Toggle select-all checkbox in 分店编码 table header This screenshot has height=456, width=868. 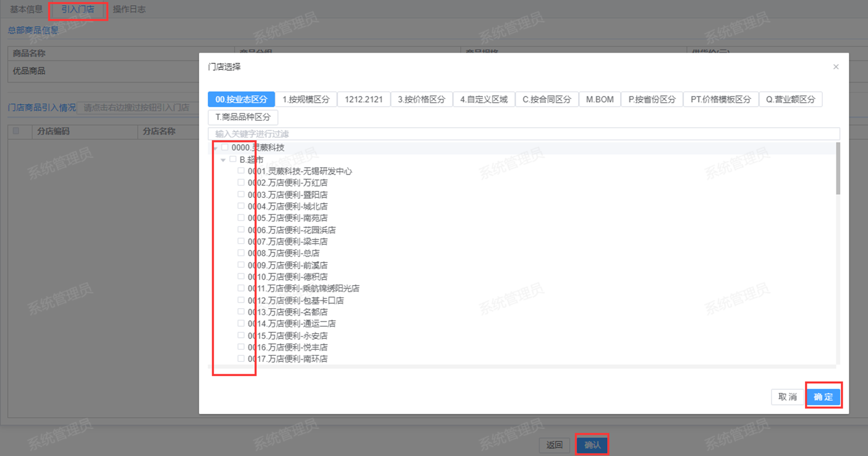click(16, 131)
